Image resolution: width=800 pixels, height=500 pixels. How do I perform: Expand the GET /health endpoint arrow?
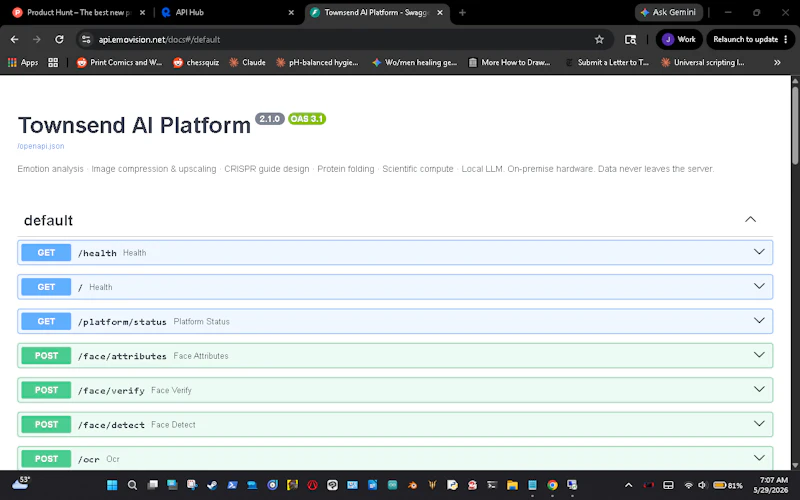click(x=759, y=252)
